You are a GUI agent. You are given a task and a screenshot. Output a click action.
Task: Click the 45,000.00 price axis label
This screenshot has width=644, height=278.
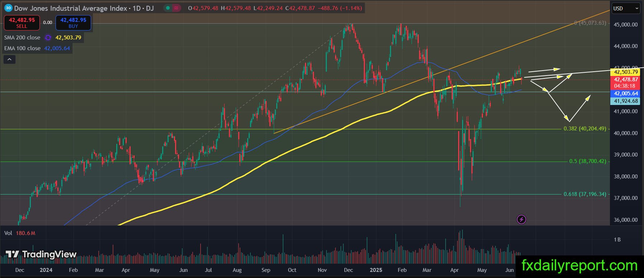pyautogui.click(x=626, y=24)
